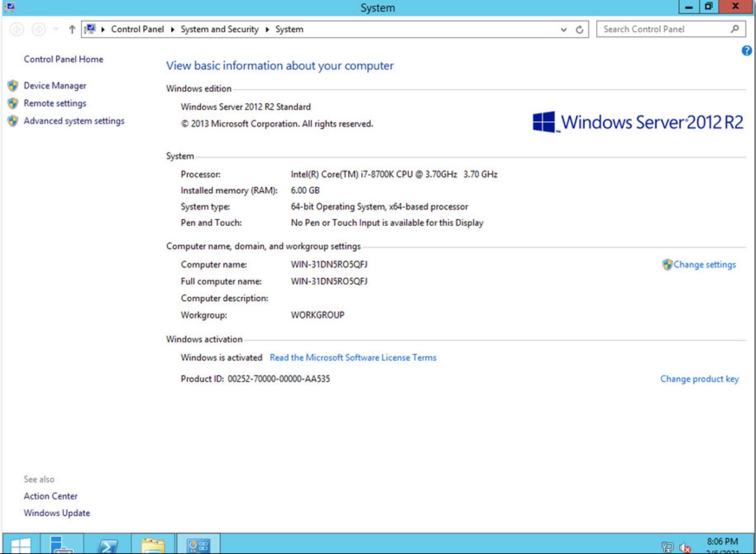This screenshot has height=554, width=756.
Task: Click Change product key link
Action: [699, 379]
